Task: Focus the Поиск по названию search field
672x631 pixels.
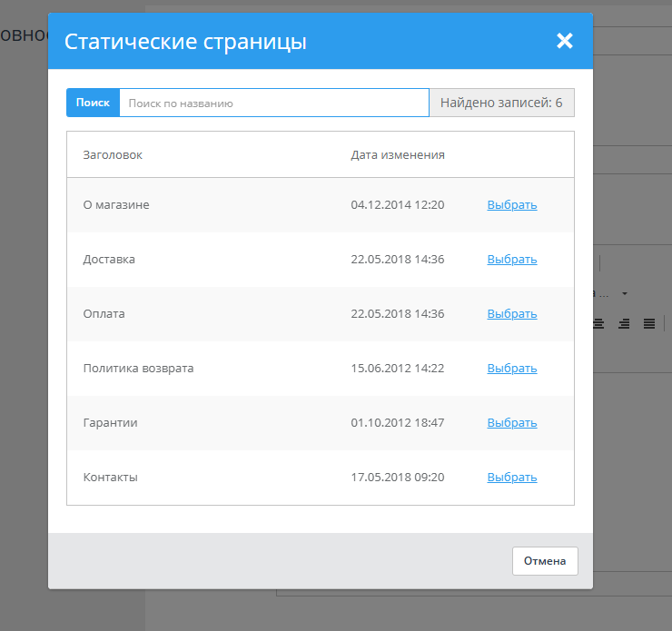Action: pyautogui.click(x=273, y=103)
